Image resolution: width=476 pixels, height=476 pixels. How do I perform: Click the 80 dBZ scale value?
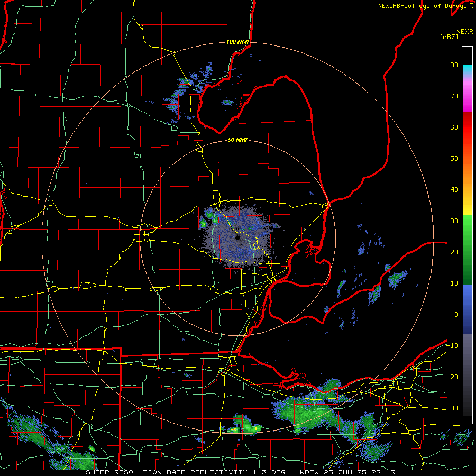coord(454,65)
